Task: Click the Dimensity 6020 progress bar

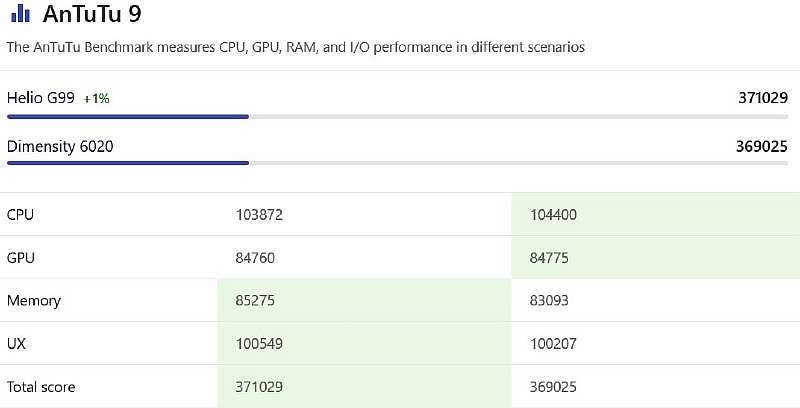Action: point(128,163)
